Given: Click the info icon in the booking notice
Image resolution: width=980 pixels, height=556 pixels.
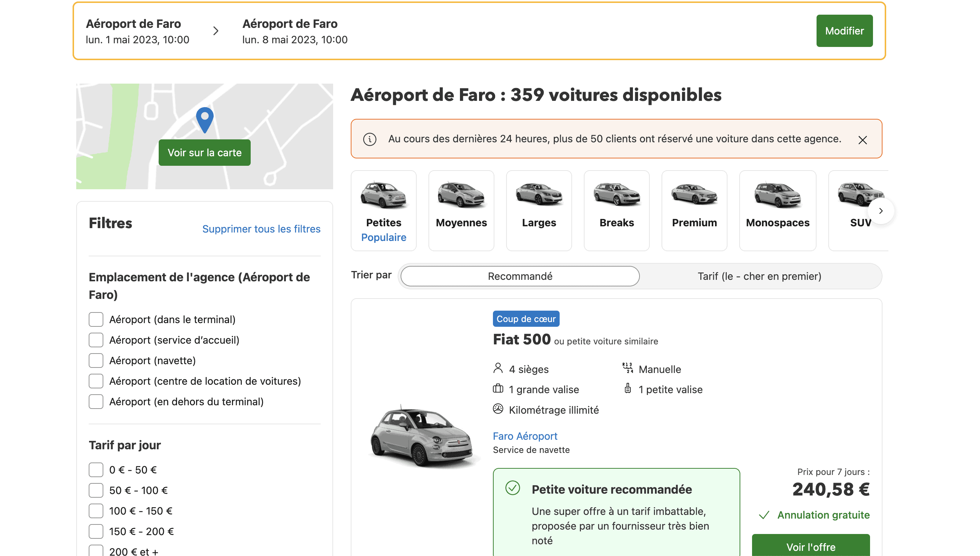Looking at the screenshot, I should 369,139.
